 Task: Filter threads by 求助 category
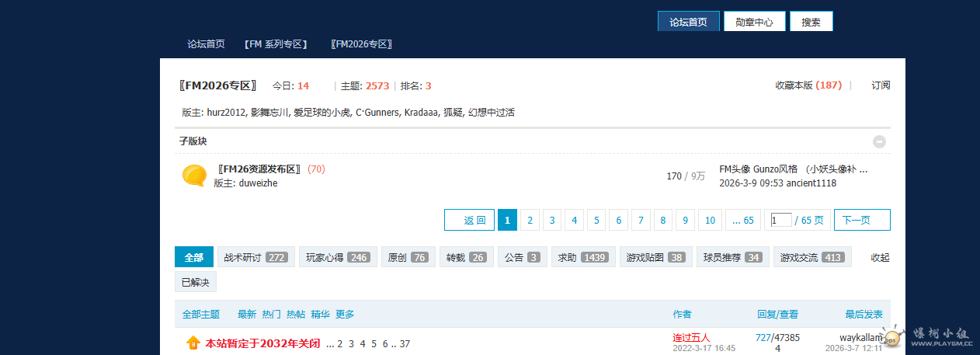tap(582, 257)
